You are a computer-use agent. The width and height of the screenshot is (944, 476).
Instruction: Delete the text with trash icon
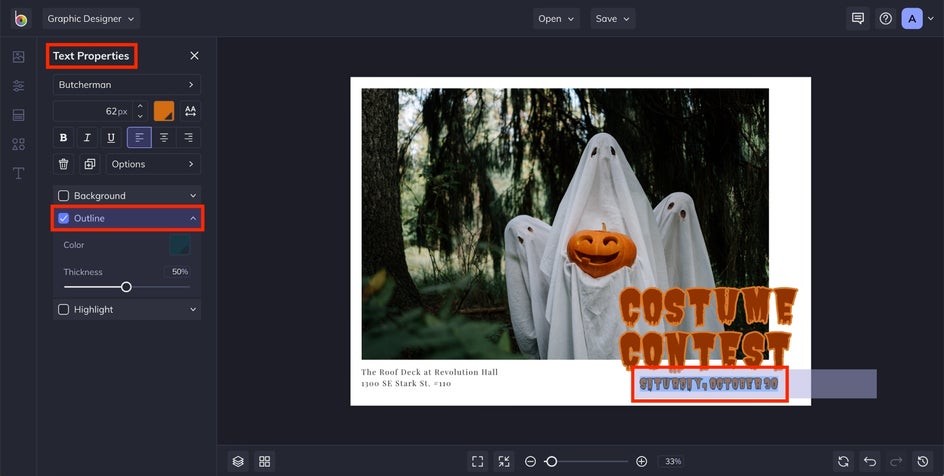pos(64,164)
